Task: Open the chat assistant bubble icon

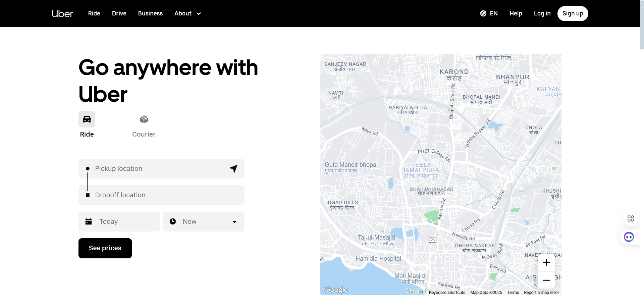Action: pyautogui.click(x=629, y=237)
